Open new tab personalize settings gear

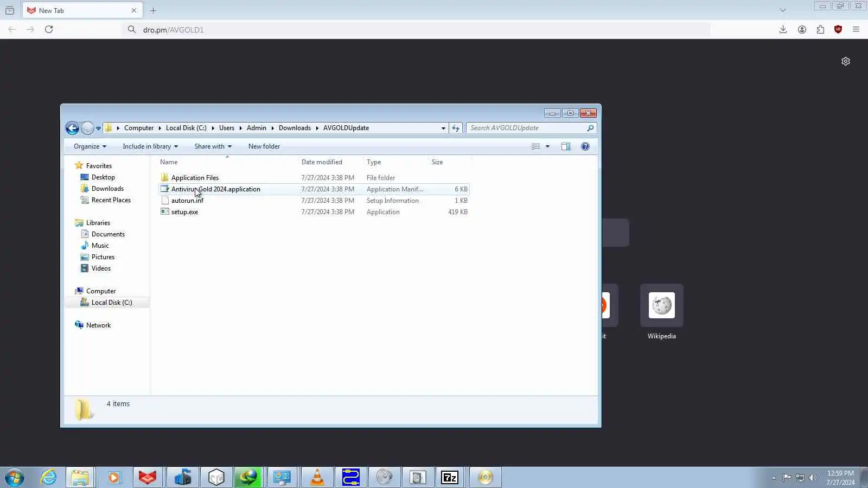point(846,61)
